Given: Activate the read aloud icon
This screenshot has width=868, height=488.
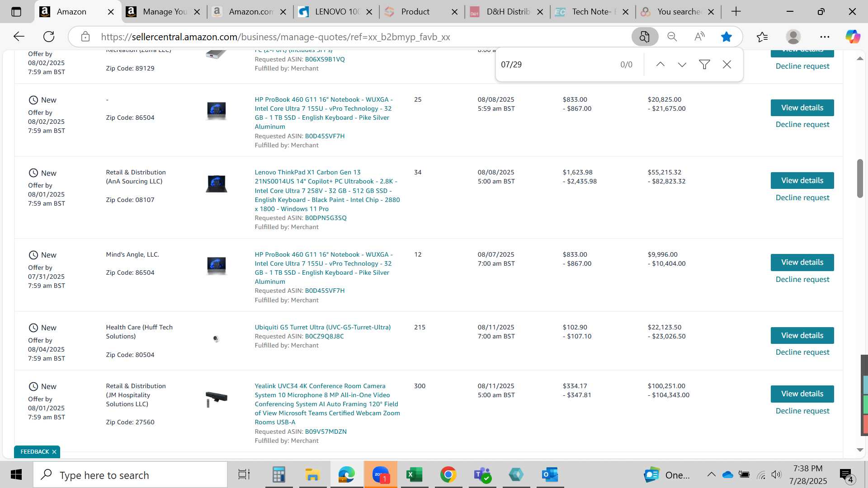Looking at the screenshot, I should click(699, 37).
